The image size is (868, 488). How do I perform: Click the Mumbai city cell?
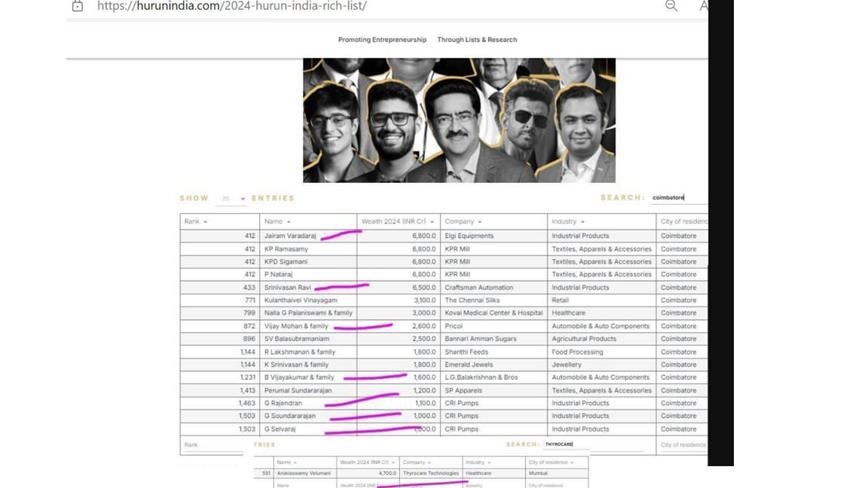point(556,474)
